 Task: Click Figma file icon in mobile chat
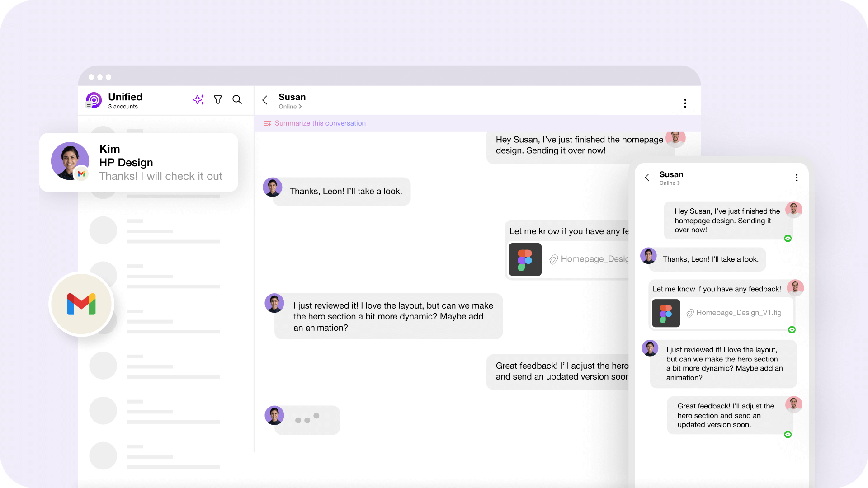pyautogui.click(x=666, y=313)
